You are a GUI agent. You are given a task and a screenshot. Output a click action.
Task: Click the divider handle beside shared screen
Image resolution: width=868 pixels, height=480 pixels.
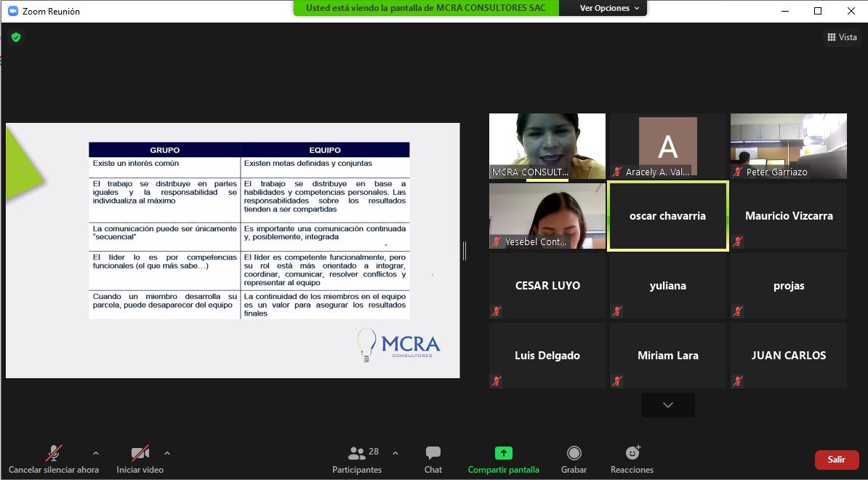tap(465, 251)
